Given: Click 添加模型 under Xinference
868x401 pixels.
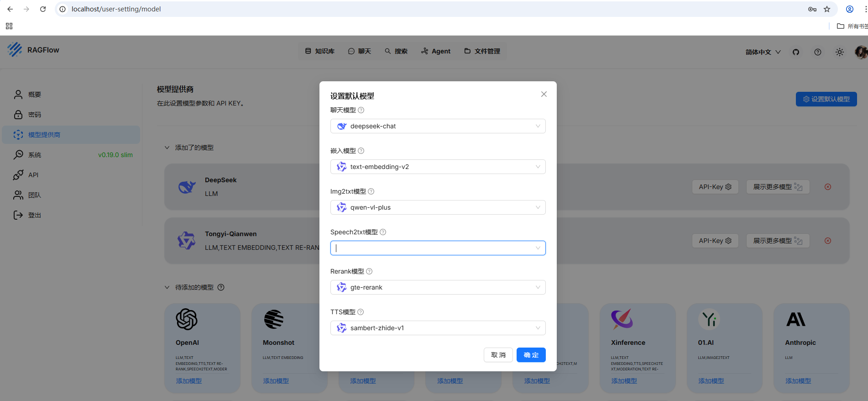Looking at the screenshot, I should tap(624, 381).
